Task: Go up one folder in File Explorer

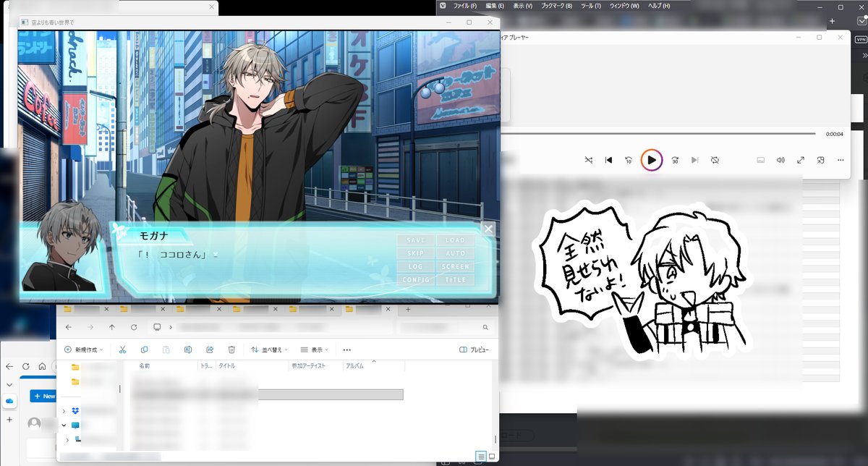Action: [x=111, y=327]
